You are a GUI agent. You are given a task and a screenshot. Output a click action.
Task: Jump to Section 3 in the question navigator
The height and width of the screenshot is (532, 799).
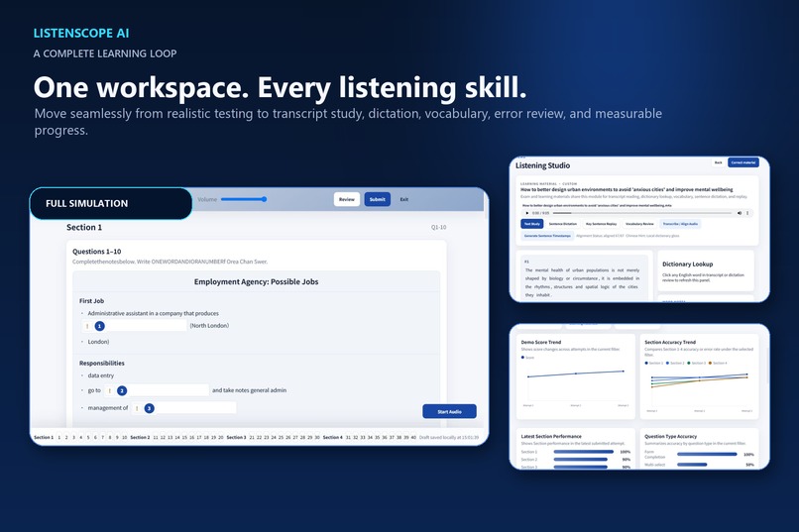click(x=236, y=437)
